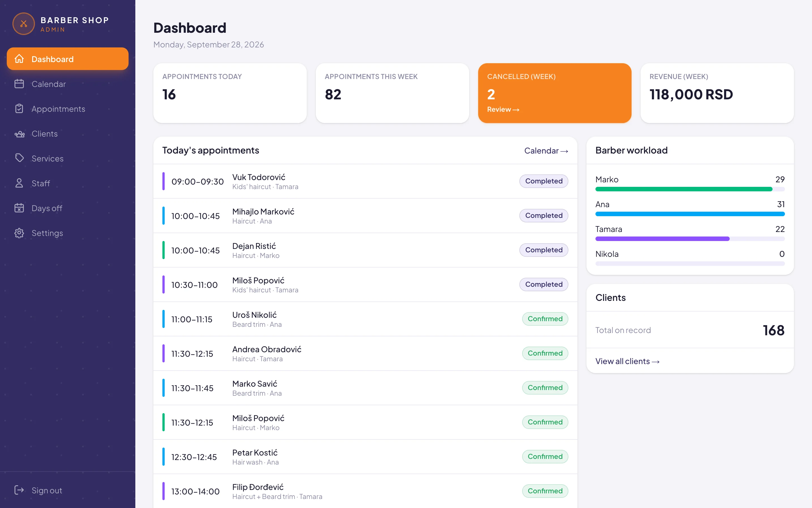Click the Days off calendar icon

pos(19,208)
